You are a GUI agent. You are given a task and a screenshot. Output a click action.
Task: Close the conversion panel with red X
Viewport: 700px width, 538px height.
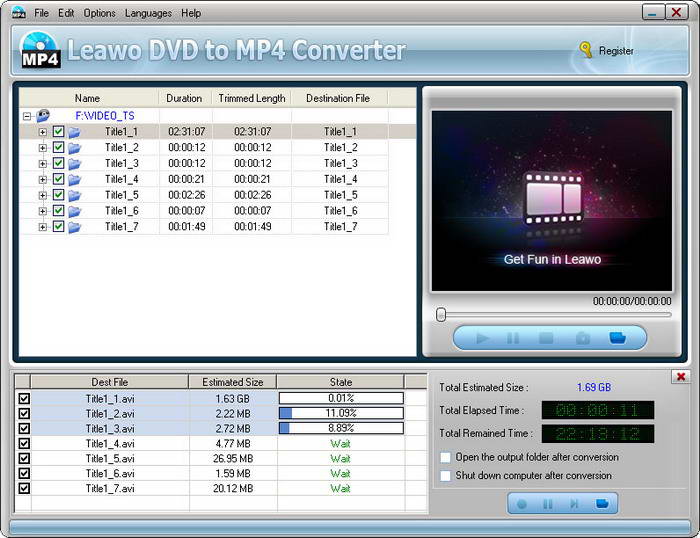(x=681, y=376)
